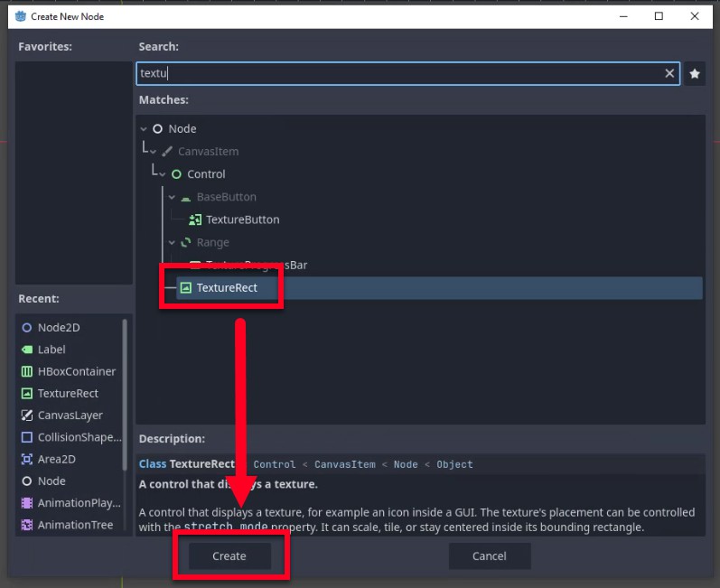Screen dimensions: 720x588
Task: Click the Recent list scrollbar
Action: (125, 395)
